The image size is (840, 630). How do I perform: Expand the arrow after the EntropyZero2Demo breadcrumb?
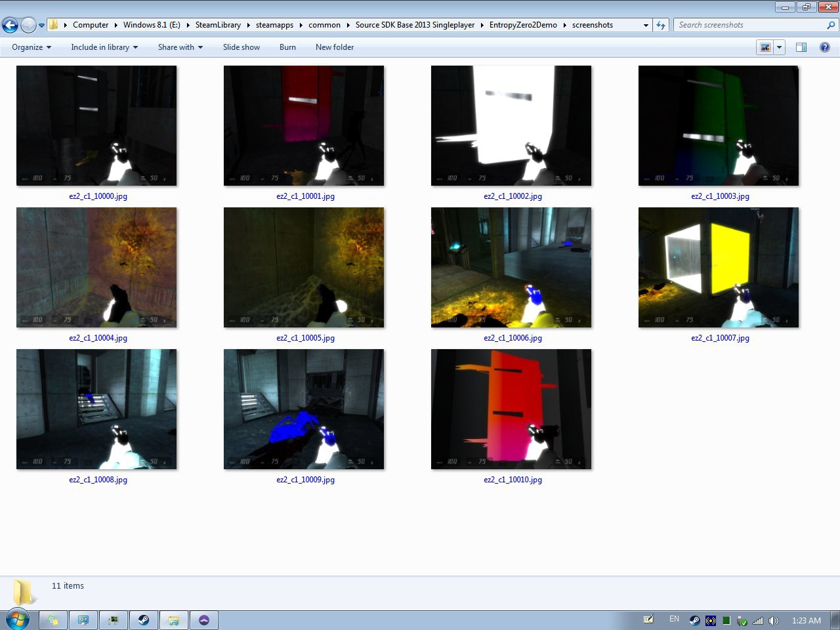[565, 25]
